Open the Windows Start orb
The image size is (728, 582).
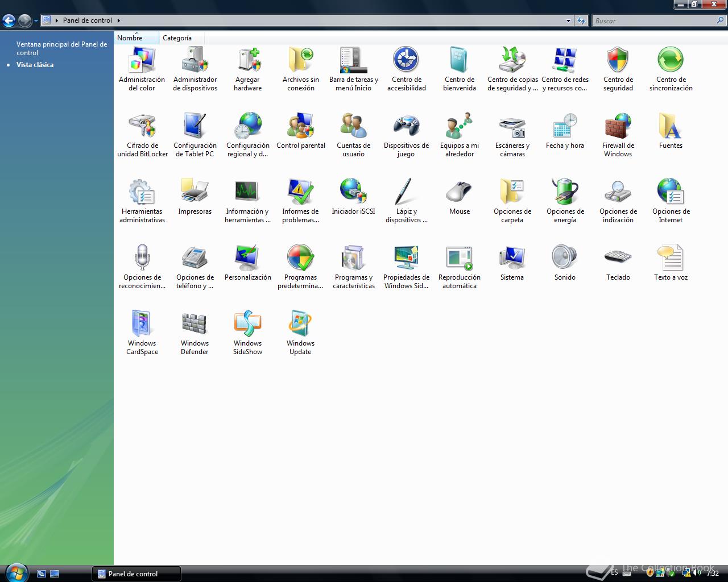coord(15,572)
